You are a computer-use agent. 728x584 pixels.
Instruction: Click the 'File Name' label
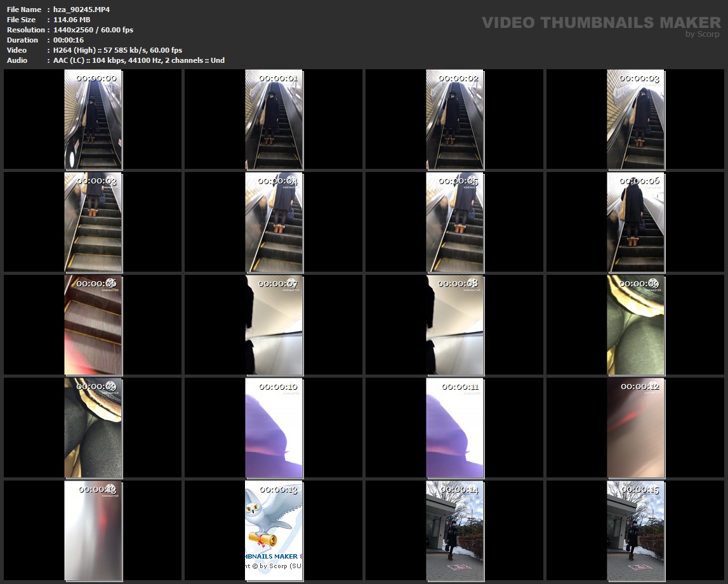(x=24, y=10)
